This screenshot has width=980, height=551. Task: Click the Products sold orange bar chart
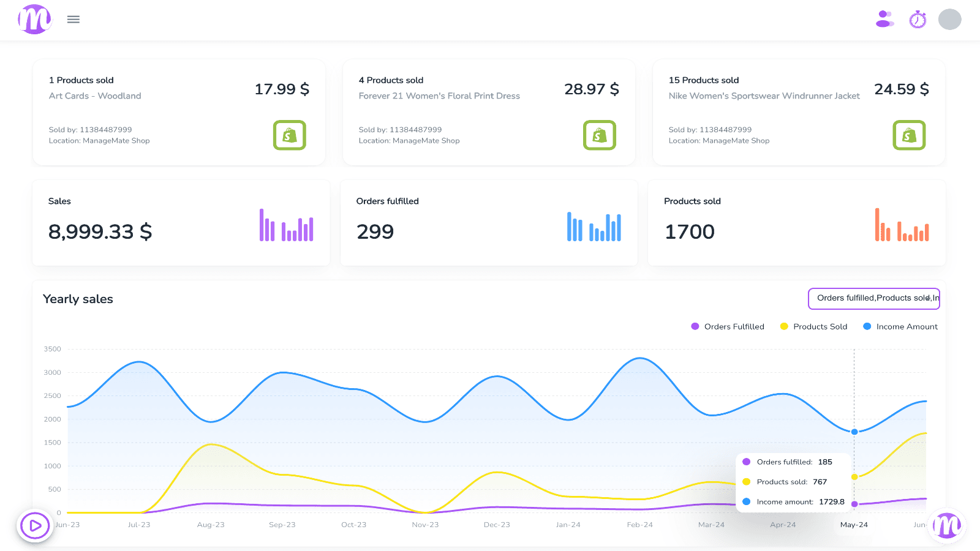click(902, 225)
